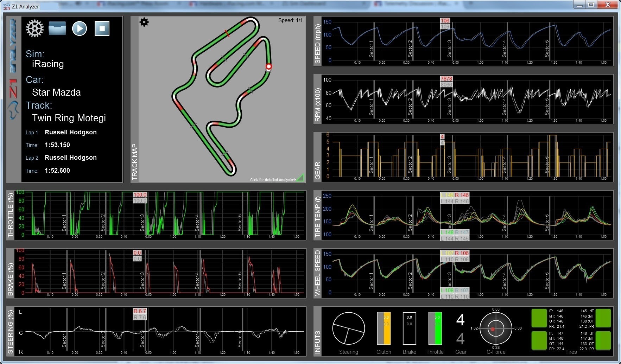This screenshot has height=364, width=621.
Task: Click the Twin Ring Motegi track name
Action: 69,118
